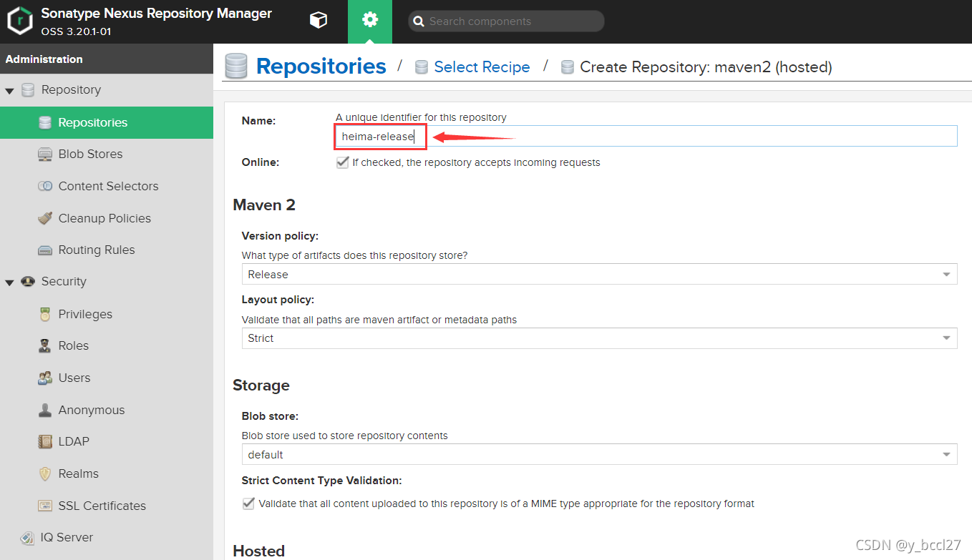Open the Browse cube icon
Viewport: 972px width, 560px height.
tap(319, 21)
